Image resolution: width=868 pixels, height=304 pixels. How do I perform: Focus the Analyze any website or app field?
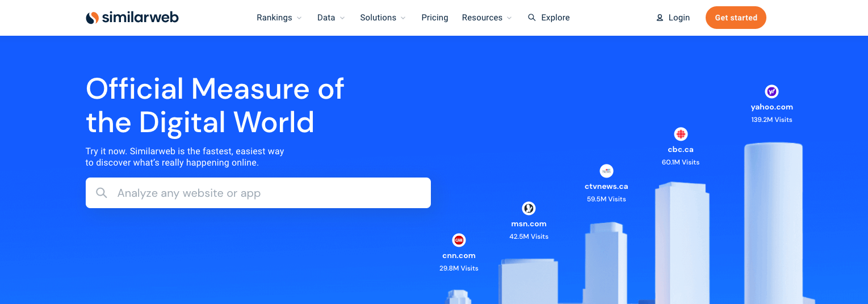point(258,193)
